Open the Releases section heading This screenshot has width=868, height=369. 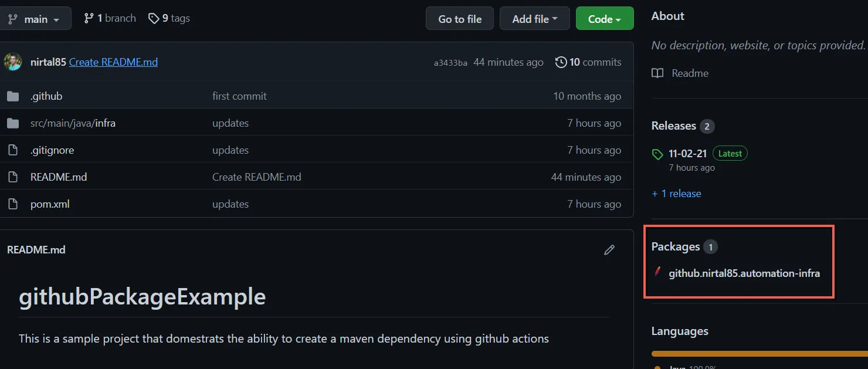pyautogui.click(x=674, y=126)
